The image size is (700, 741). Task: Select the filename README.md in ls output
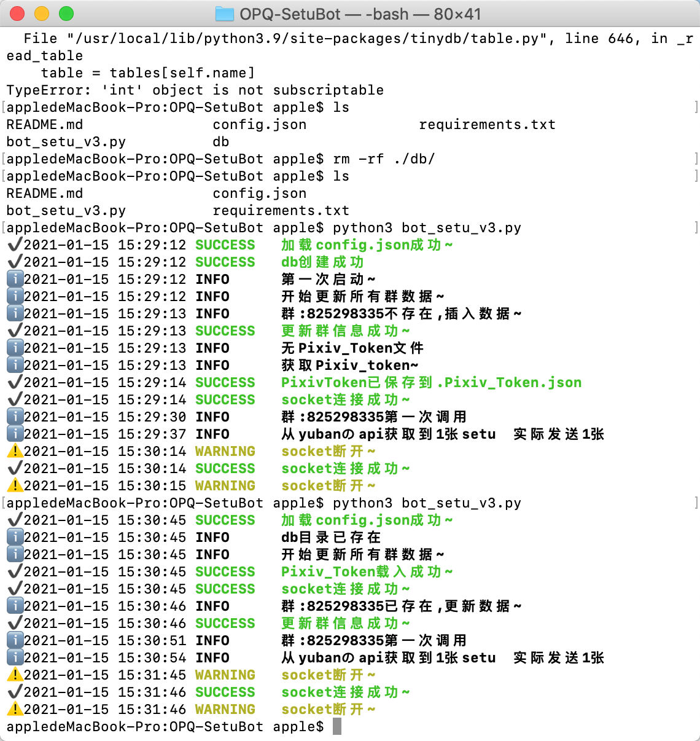tap(44, 124)
